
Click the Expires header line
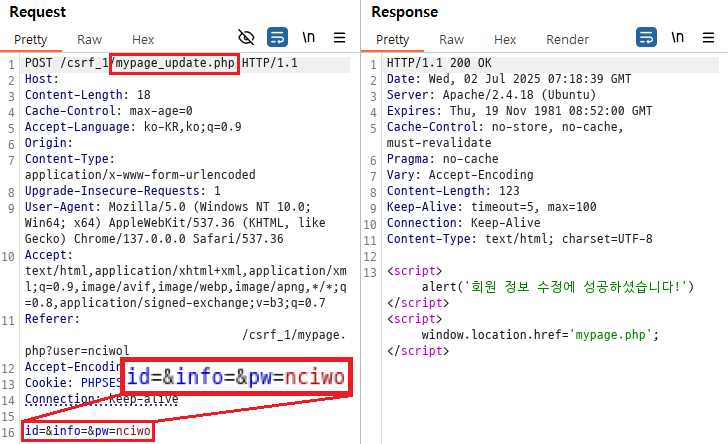[x=520, y=111]
